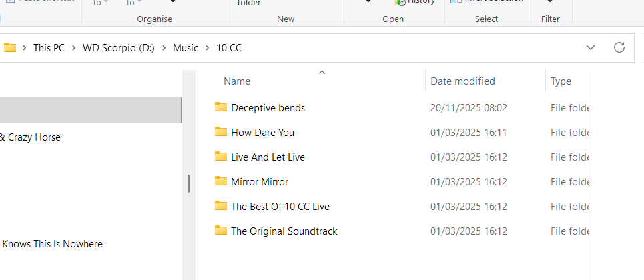Click Mirror Mirror's modified date
The image size is (644, 280).
tap(468, 182)
